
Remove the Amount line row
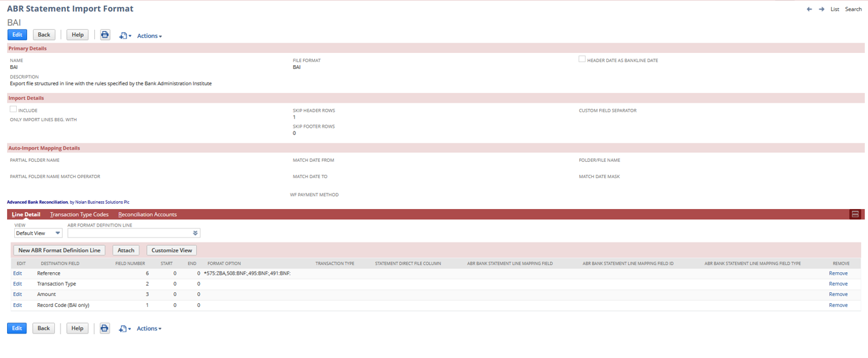point(838,294)
